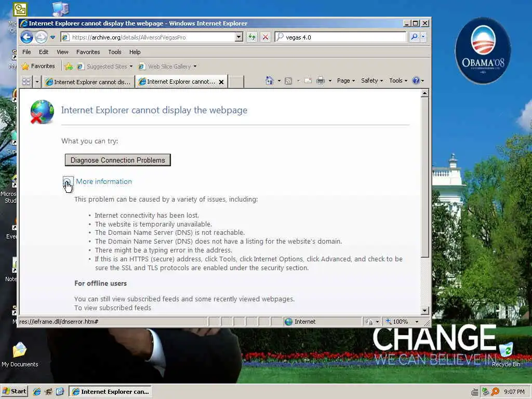The width and height of the screenshot is (532, 399).
Task: Open Recycle Bin desktop icon
Action: click(x=506, y=354)
